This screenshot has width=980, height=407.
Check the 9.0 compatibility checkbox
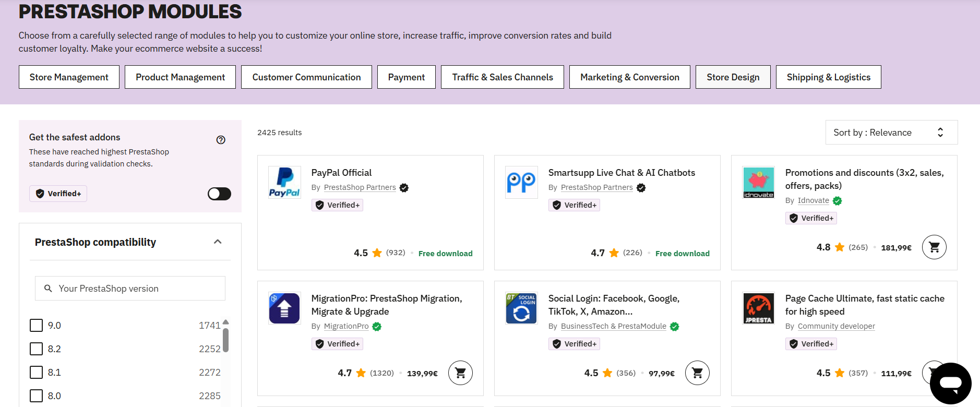(x=36, y=326)
